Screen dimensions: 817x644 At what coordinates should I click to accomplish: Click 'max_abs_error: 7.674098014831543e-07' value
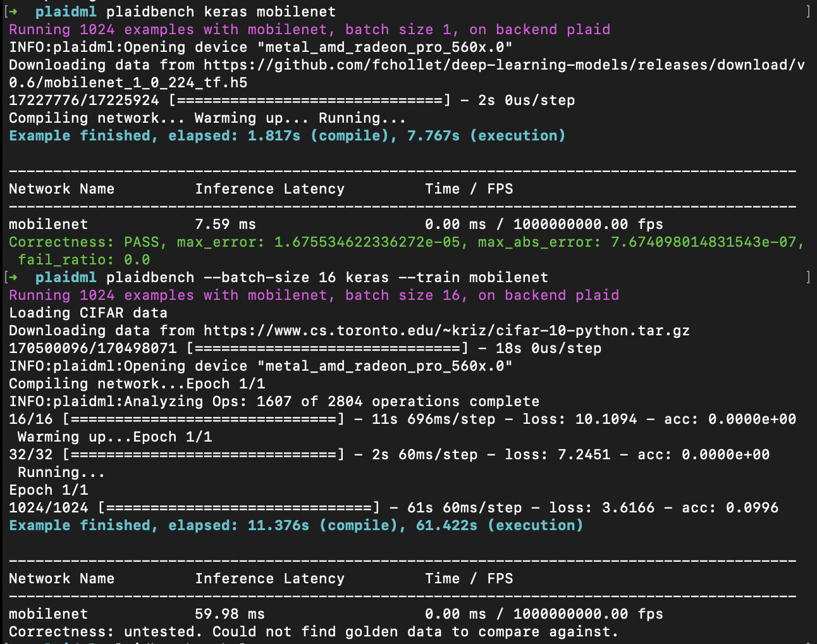637,242
